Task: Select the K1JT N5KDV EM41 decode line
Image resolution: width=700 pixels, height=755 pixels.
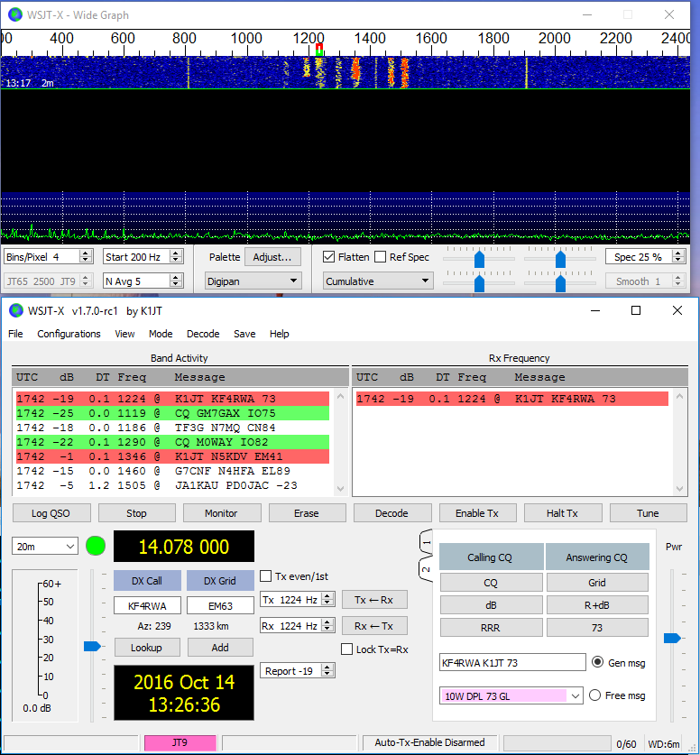Action: (x=173, y=456)
